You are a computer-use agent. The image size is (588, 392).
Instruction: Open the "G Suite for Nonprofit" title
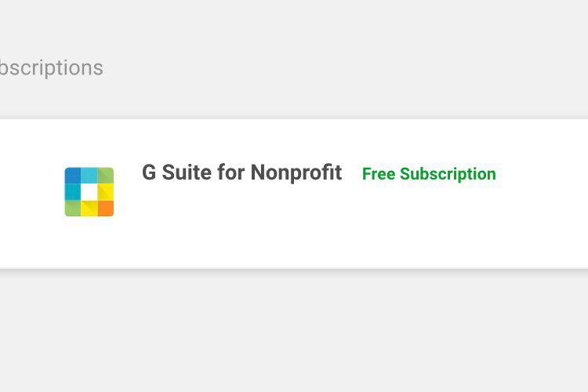click(241, 172)
